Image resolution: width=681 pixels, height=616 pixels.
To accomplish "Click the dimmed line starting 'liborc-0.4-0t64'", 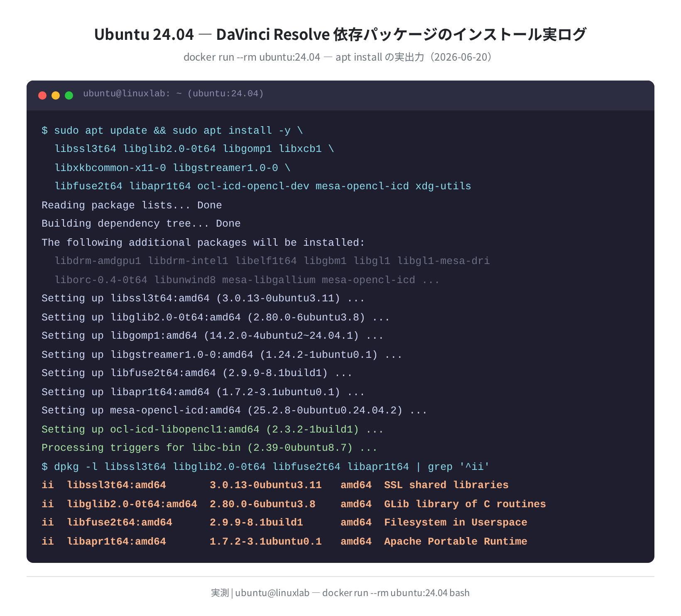I will pyautogui.click(x=247, y=280).
